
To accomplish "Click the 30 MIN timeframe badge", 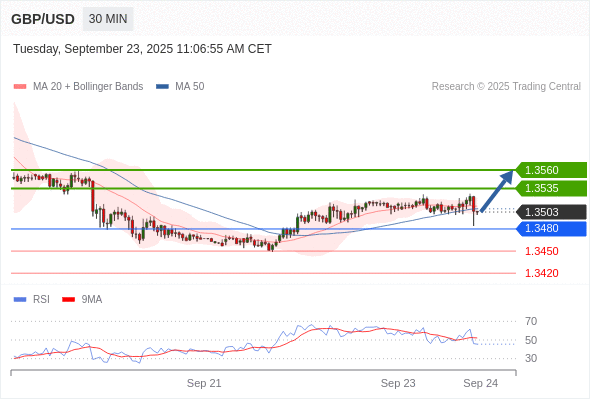I will click(108, 19).
